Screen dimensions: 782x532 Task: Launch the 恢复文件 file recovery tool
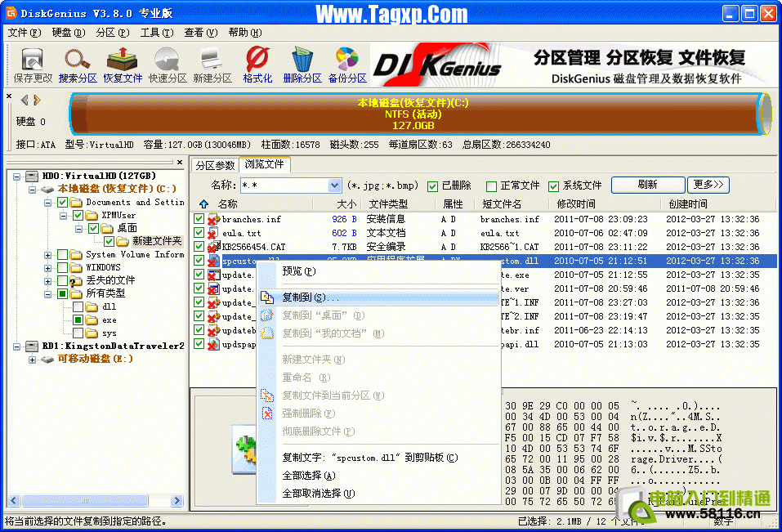point(123,65)
